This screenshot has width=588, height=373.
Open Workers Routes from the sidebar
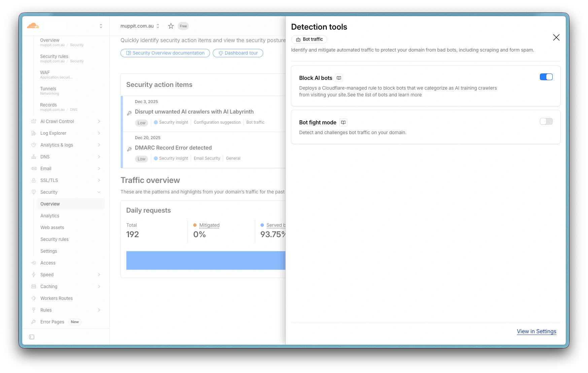57,298
